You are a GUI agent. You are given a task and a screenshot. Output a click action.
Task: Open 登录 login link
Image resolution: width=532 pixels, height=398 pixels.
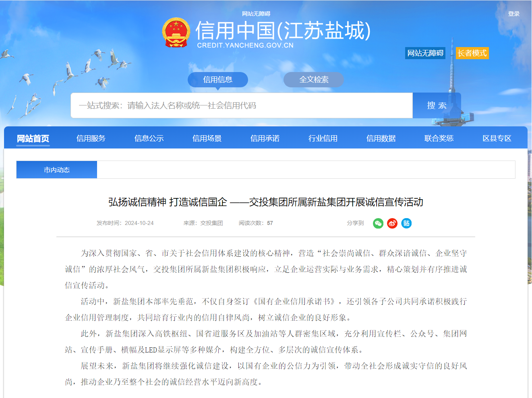tap(513, 14)
